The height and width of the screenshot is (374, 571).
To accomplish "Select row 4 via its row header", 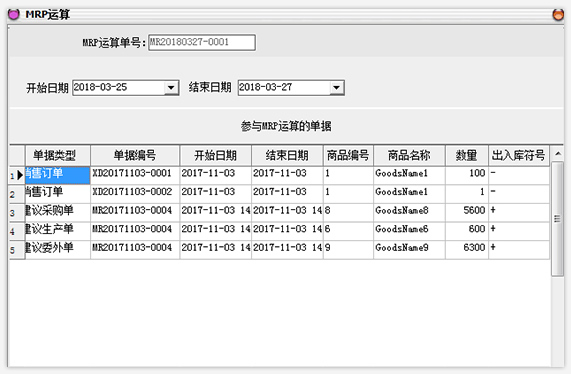I will tap(17, 231).
